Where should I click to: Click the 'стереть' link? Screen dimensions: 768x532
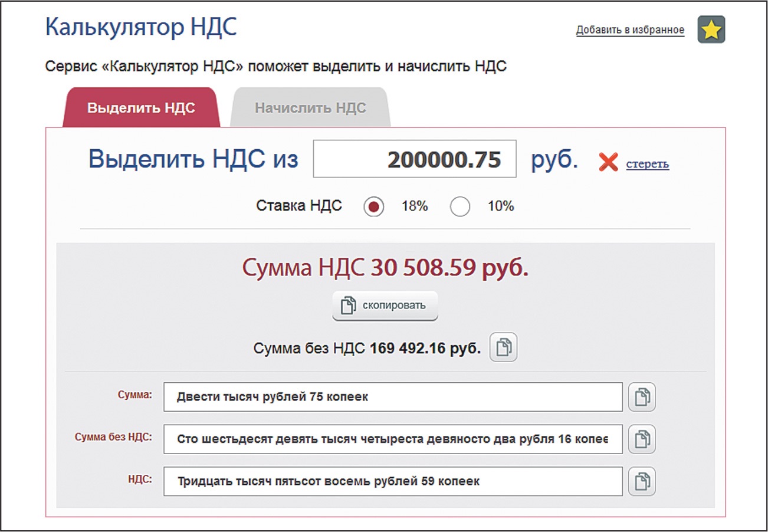pos(648,164)
